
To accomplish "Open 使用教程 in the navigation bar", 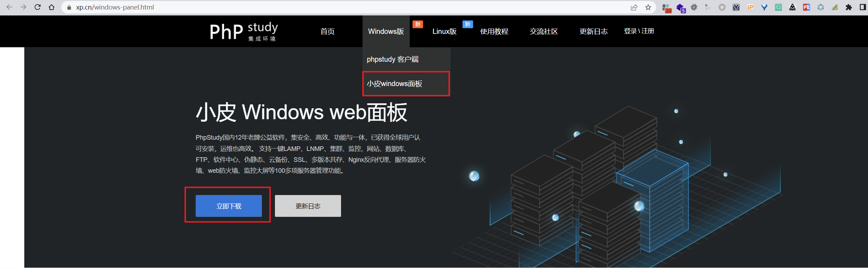I will tap(494, 31).
